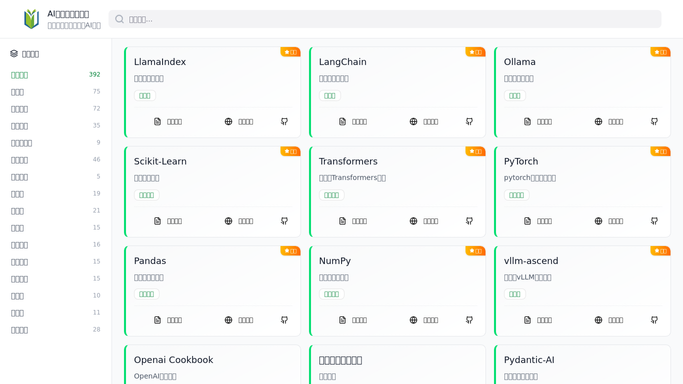Focus the search input field
This screenshot has height=384, width=683.
tap(385, 19)
